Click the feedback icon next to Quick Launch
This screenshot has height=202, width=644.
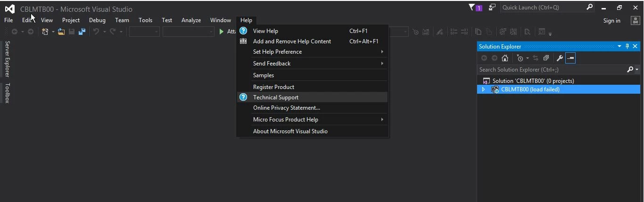click(x=492, y=7)
